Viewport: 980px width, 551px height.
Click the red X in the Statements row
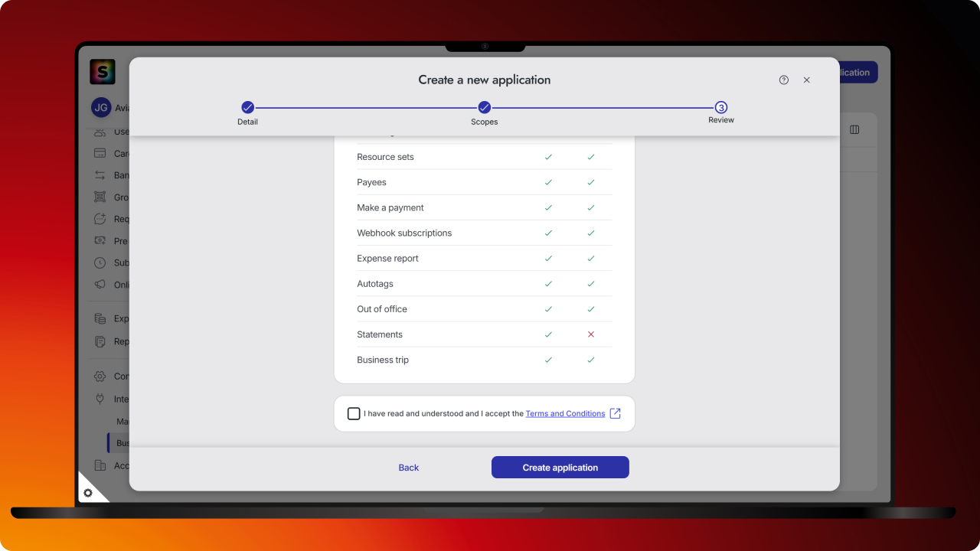[591, 334]
